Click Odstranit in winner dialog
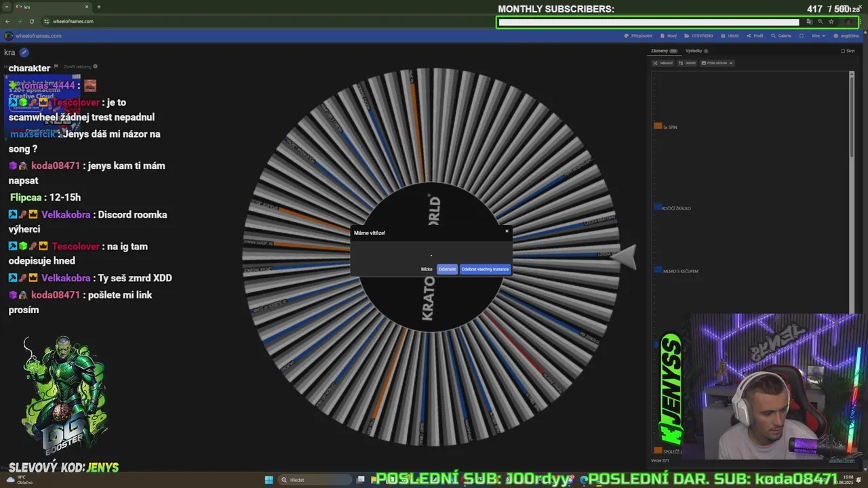 (x=448, y=269)
